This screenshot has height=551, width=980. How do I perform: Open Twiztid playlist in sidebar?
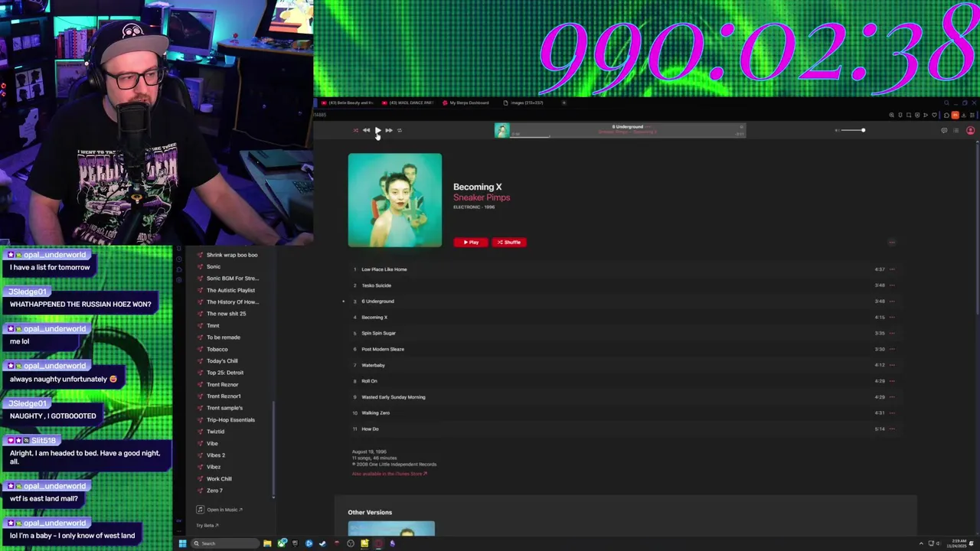[x=215, y=432]
